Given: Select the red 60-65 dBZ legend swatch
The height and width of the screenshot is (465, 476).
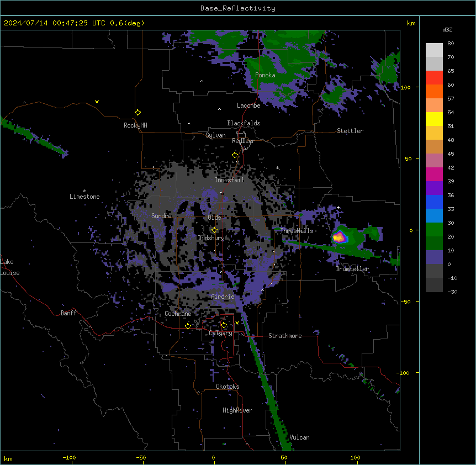Looking at the screenshot, I should 434,78.
